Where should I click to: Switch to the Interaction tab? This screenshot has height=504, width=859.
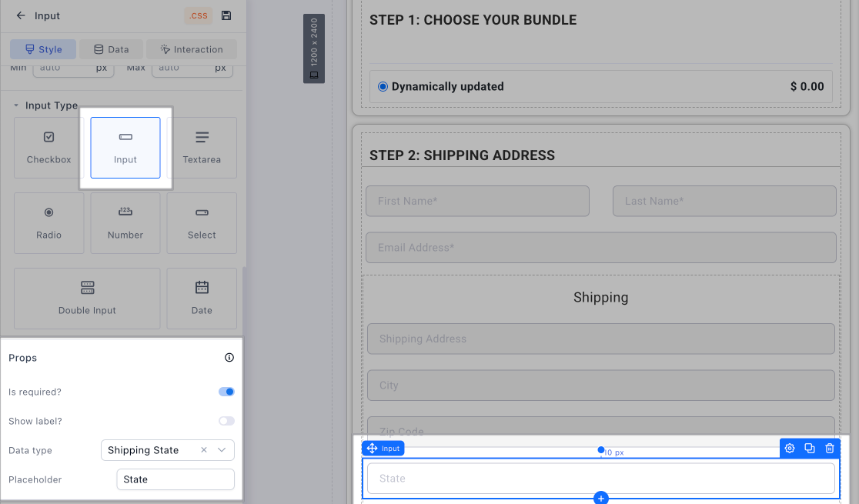point(191,49)
